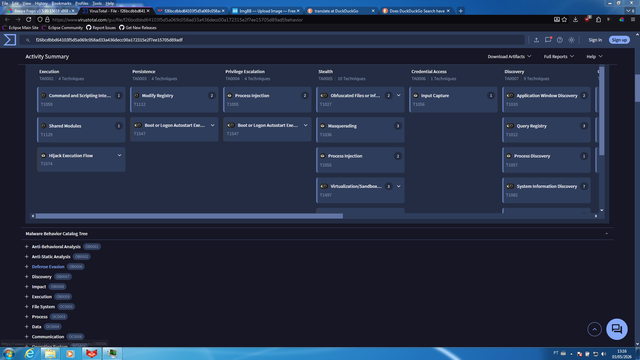640x360 pixels.
Task: Open the browser hamburger menu icon
Action: pyautogui.click(x=633, y=19)
